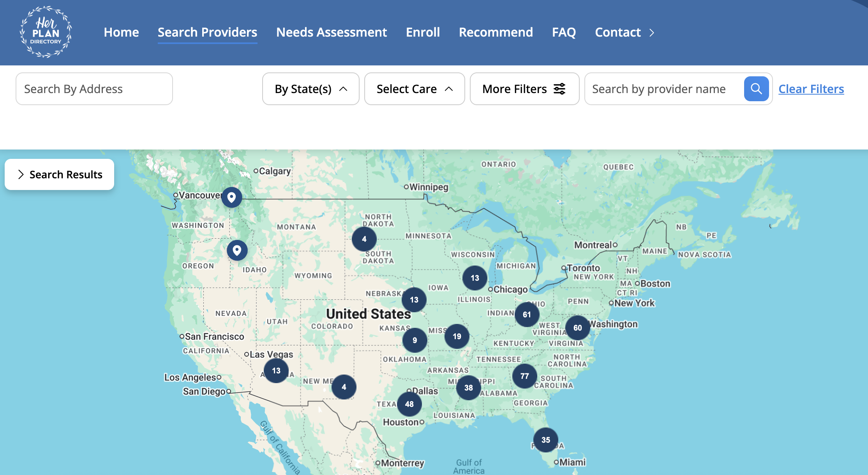Open the More Filters button
Image resolution: width=868 pixels, height=475 pixels.
(x=524, y=89)
